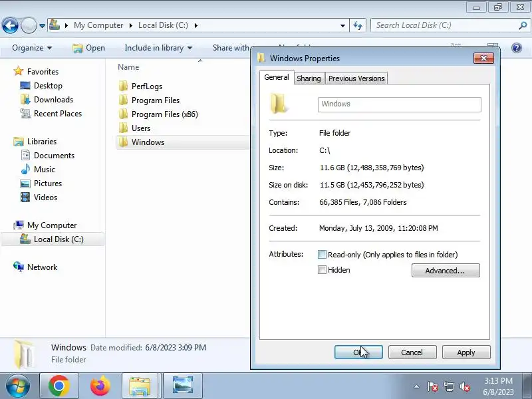Select Downloads under Favorites

53,99
